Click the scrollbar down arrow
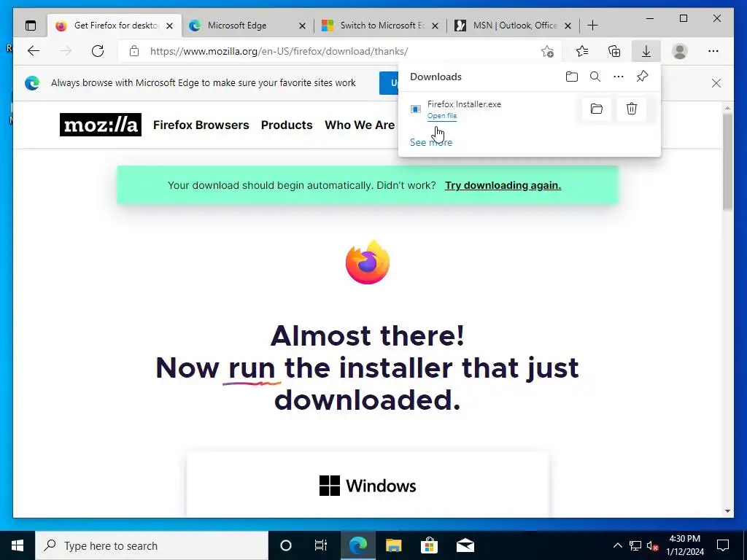 [727, 511]
